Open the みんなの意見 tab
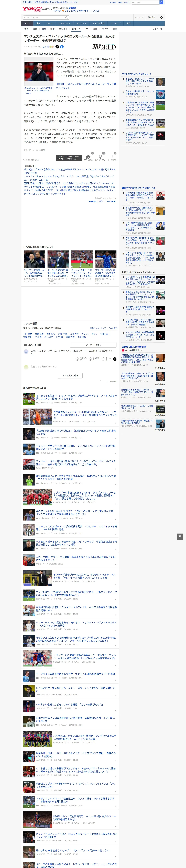186x868 pixels. pyautogui.click(x=98, y=24)
